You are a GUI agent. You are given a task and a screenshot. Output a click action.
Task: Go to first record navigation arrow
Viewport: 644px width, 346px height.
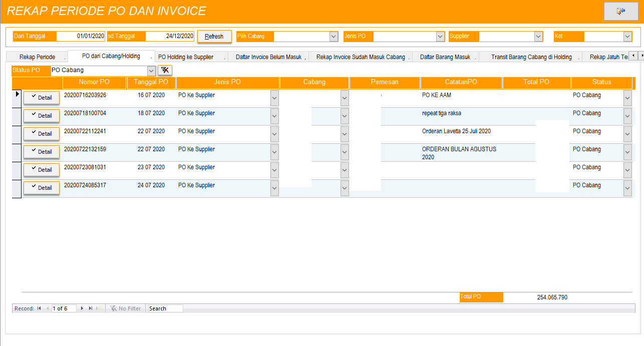click(39, 308)
